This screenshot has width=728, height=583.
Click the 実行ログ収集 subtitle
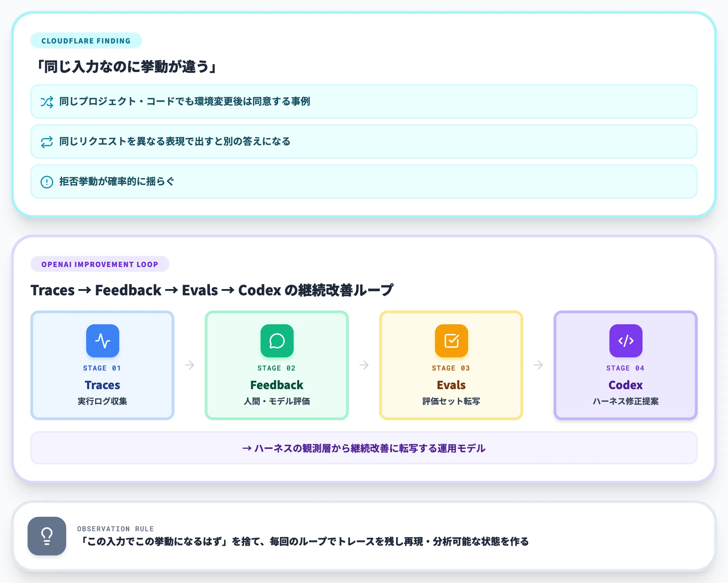[x=102, y=401]
